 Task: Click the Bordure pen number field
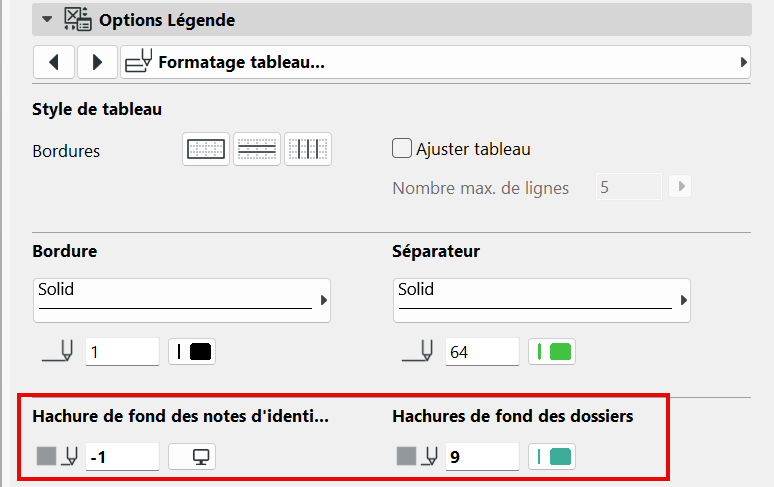point(122,352)
